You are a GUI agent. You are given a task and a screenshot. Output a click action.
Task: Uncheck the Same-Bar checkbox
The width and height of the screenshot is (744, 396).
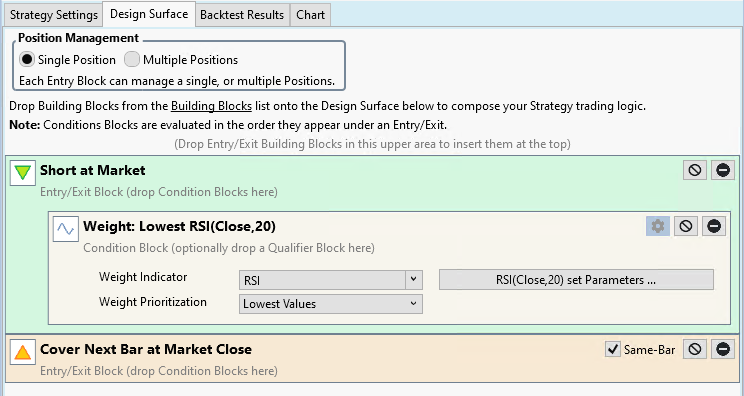coord(613,350)
